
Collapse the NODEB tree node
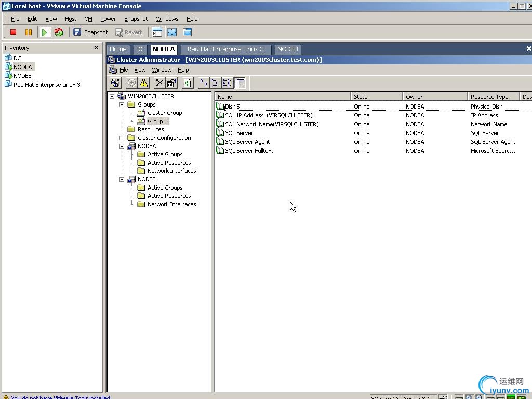(122, 179)
